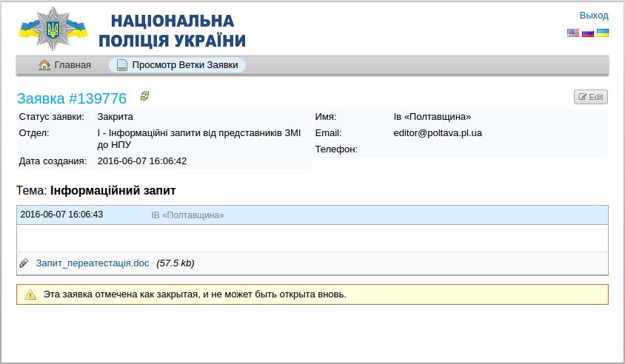Click the home icon beside Главная
The height and width of the screenshot is (364, 625).
click(x=44, y=65)
